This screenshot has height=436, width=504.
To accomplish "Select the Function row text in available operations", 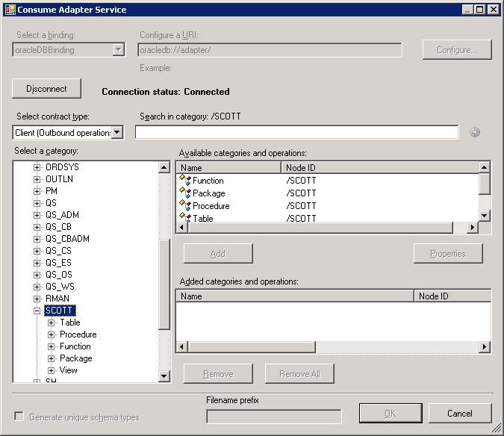I will point(208,181).
